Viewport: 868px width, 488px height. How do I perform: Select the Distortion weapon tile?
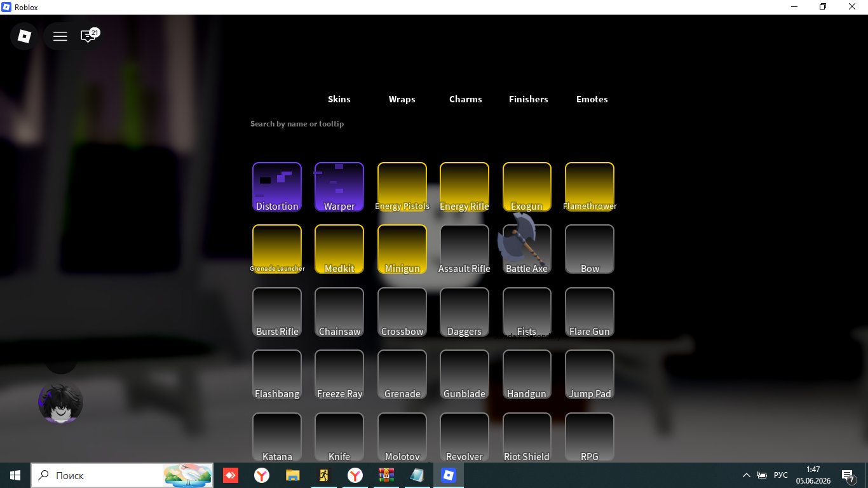click(x=277, y=187)
